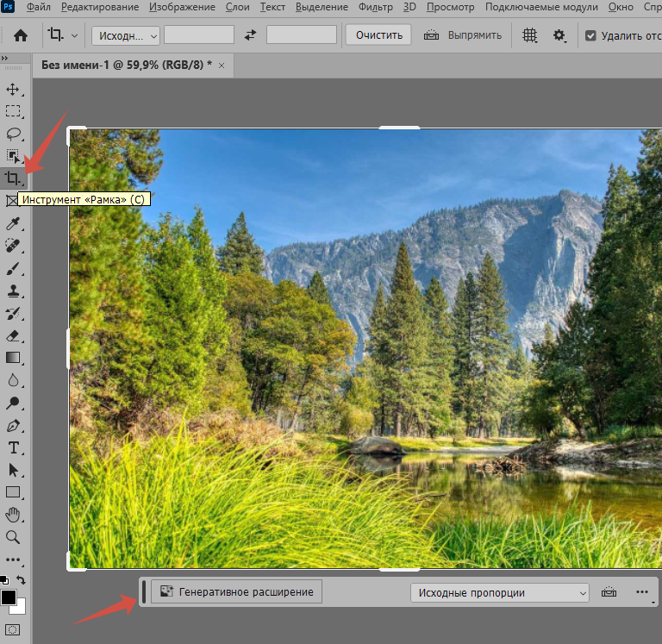The width and height of the screenshot is (662, 644).
Task: Select the Gradient tool
Action: click(x=13, y=358)
